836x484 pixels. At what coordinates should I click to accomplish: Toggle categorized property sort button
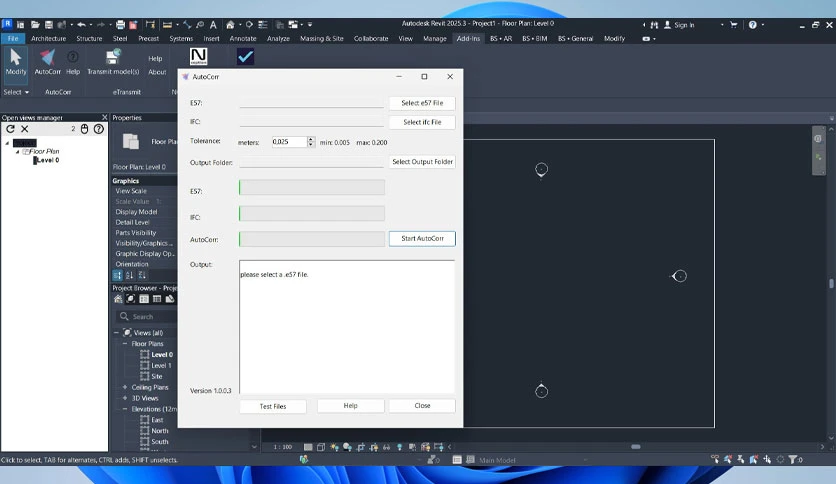[117, 275]
